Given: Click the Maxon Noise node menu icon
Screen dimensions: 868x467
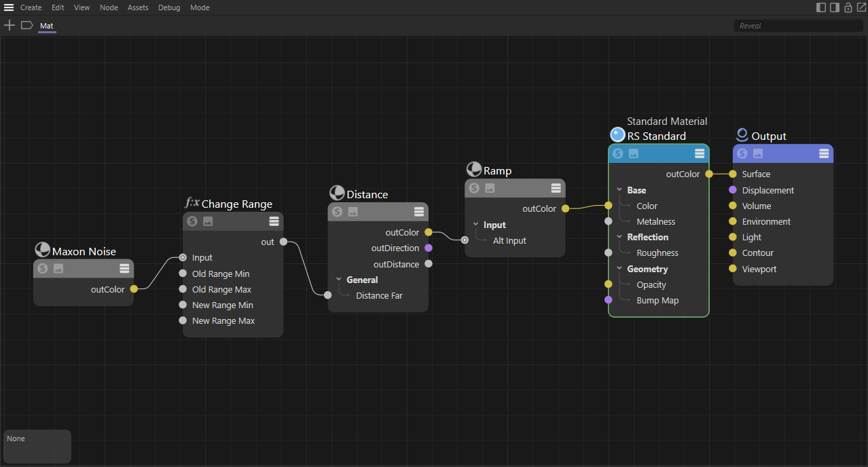Looking at the screenshot, I should 124,269.
